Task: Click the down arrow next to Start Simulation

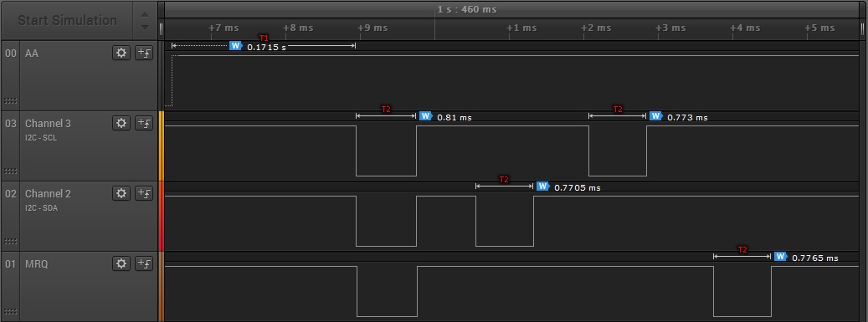Action: pyautogui.click(x=145, y=27)
